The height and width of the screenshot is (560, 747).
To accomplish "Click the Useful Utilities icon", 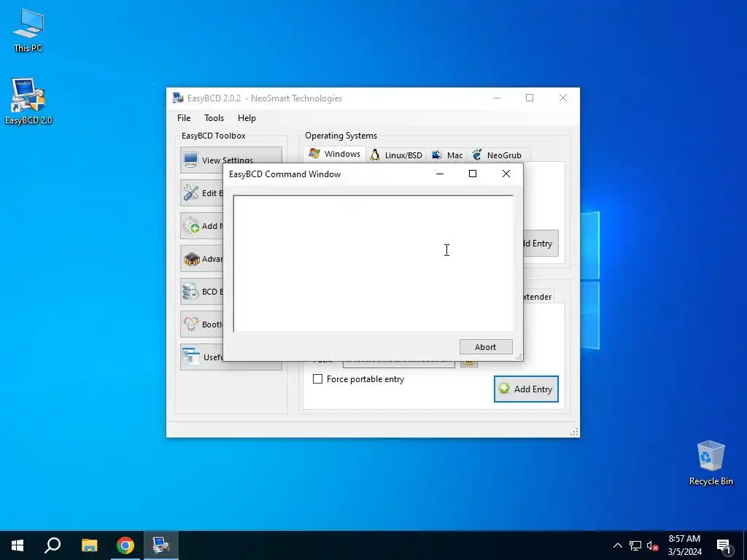I will [192, 356].
